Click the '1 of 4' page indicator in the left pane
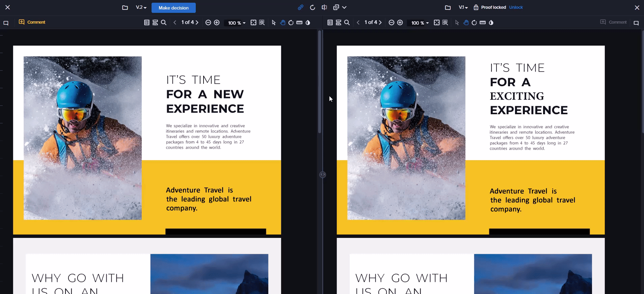This screenshot has height=294, width=644. [188, 22]
